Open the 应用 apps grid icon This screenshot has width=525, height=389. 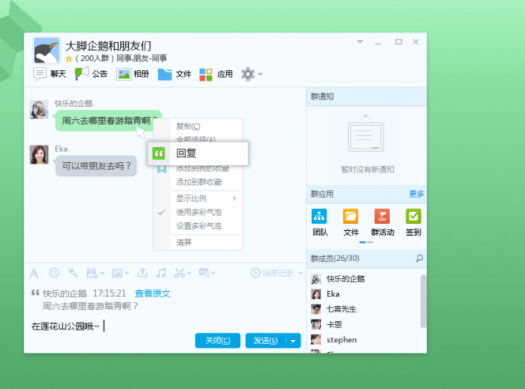pyautogui.click(x=206, y=74)
